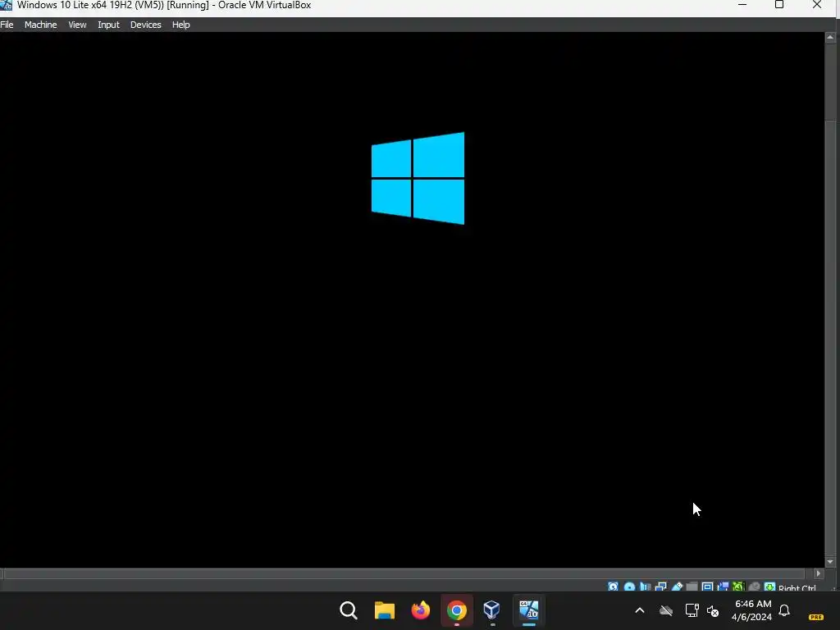Open Windows taskbar search
The image size is (840, 630).
point(349,610)
